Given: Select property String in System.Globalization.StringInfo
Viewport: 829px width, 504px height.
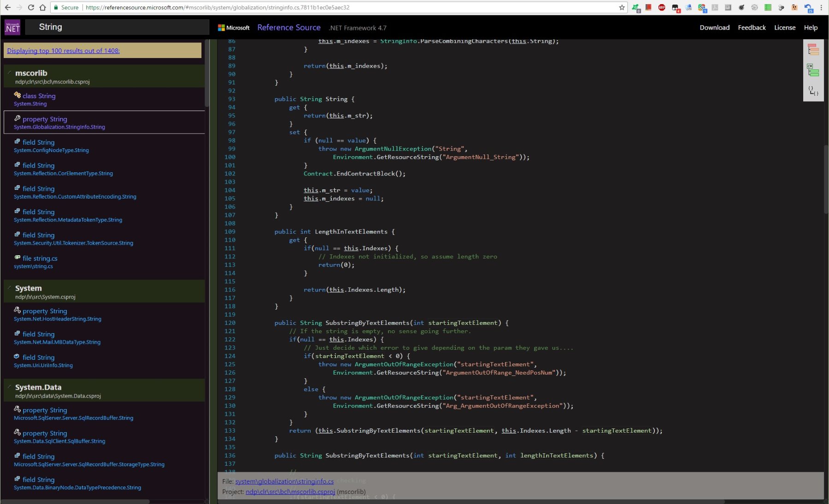Looking at the screenshot, I should (x=104, y=122).
